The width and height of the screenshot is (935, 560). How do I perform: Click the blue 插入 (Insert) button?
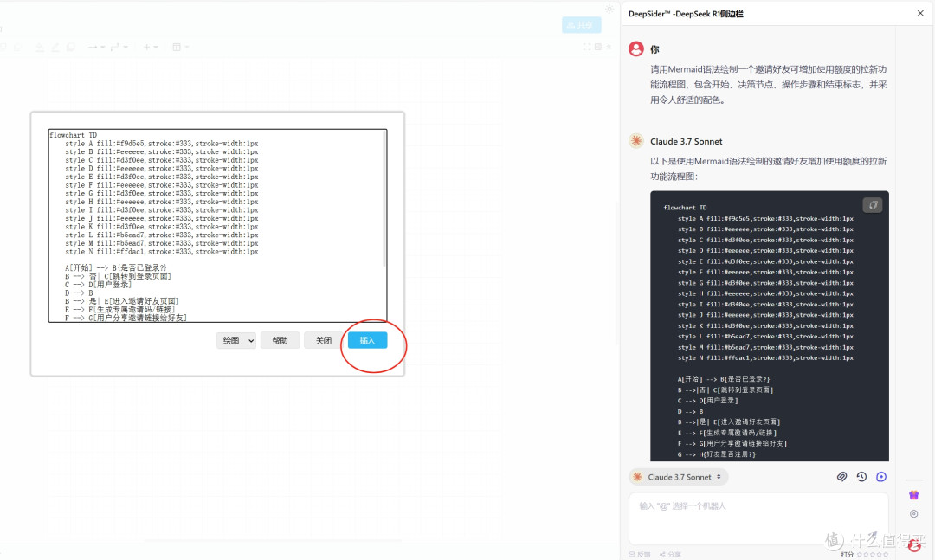367,341
